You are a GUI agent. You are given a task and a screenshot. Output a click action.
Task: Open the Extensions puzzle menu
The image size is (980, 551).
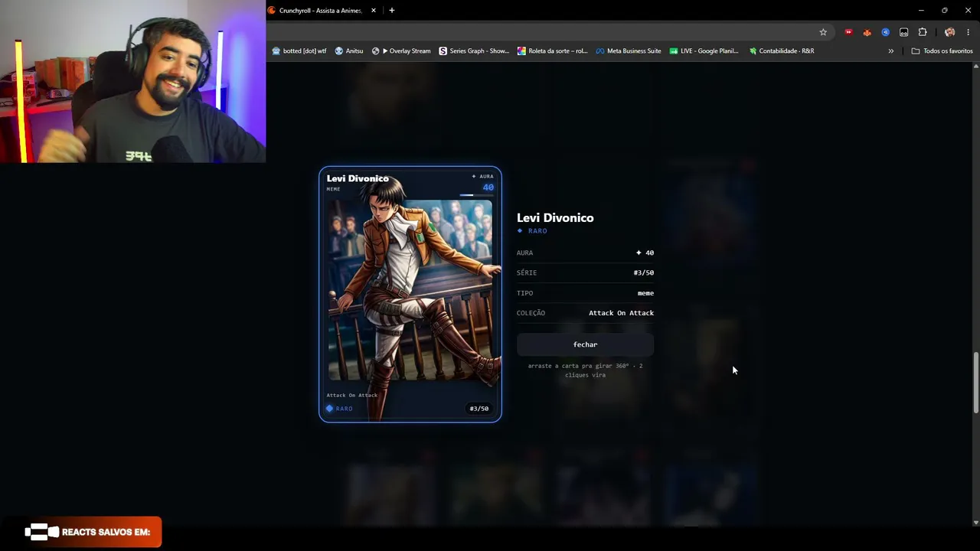tap(923, 32)
